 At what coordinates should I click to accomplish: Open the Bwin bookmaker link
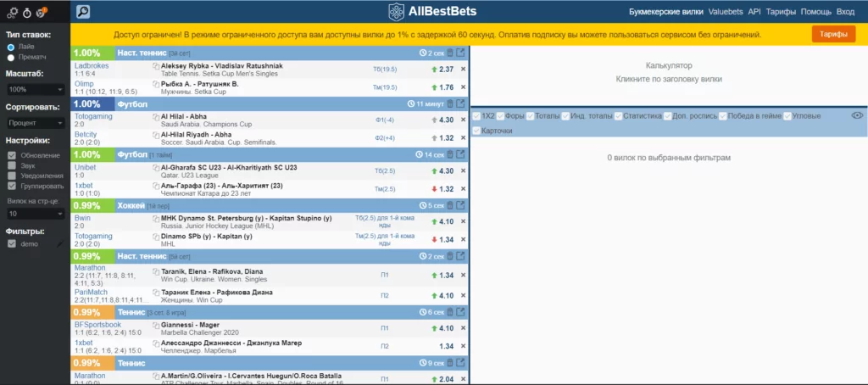point(82,218)
